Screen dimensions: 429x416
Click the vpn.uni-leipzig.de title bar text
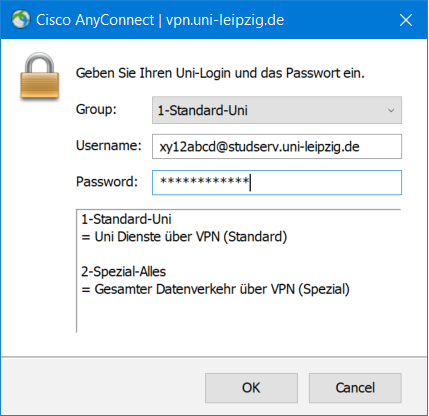[x=225, y=20]
